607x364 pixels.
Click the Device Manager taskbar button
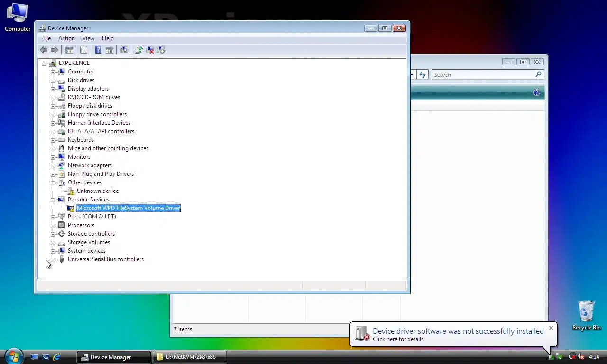(113, 357)
